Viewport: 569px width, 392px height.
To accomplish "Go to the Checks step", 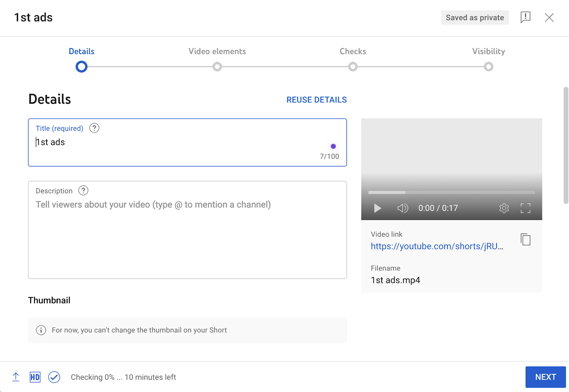I will click(353, 51).
